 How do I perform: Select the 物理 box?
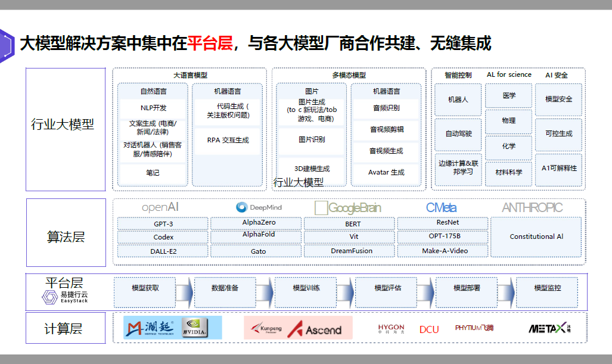(x=508, y=122)
